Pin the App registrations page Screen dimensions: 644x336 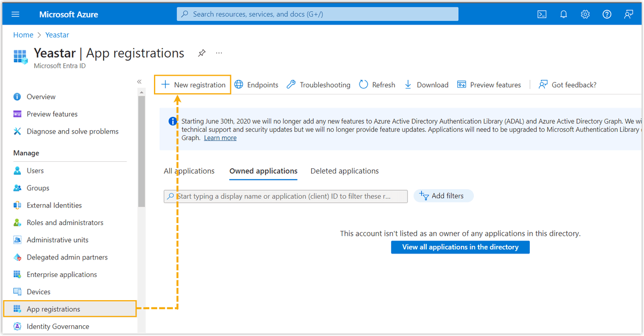click(201, 53)
